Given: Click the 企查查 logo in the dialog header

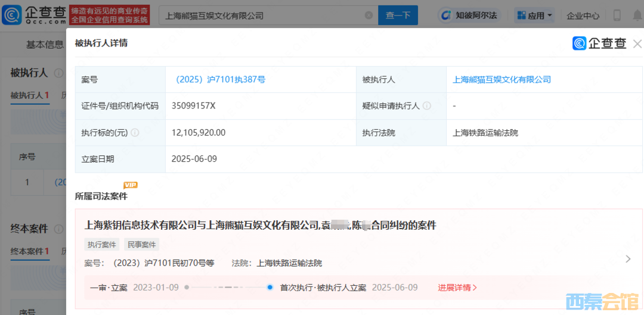Looking at the screenshot, I should 599,43.
